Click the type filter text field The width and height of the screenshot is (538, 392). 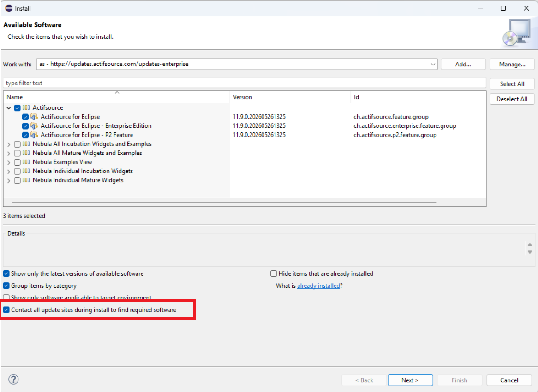click(244, 83)
